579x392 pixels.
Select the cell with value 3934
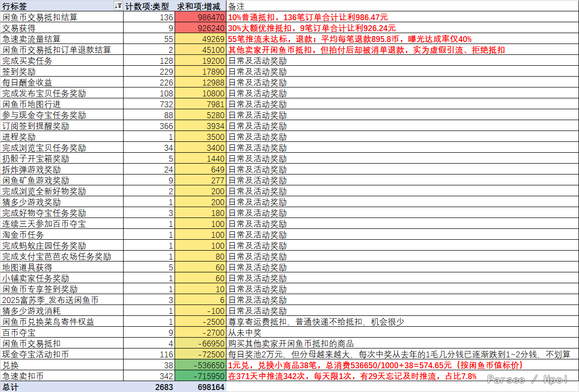pos(200,126)
